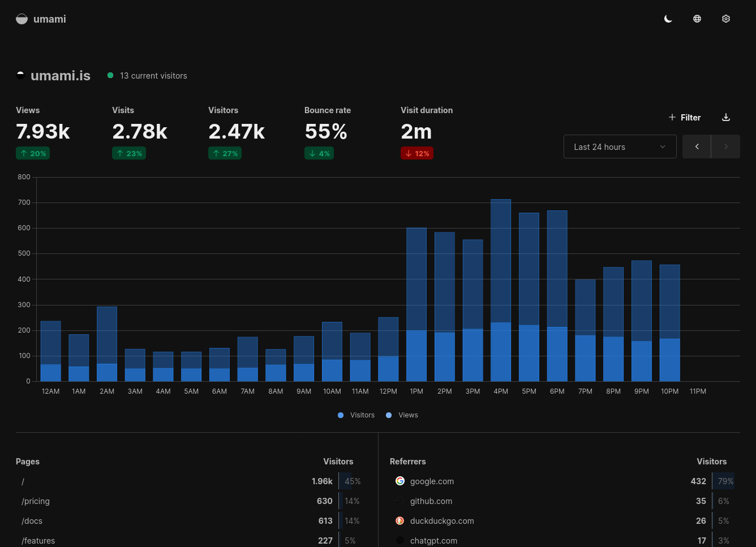Click the 26 visitors value for duckduckgo.com
The image size is (756, 547).
tap(701, 521)
